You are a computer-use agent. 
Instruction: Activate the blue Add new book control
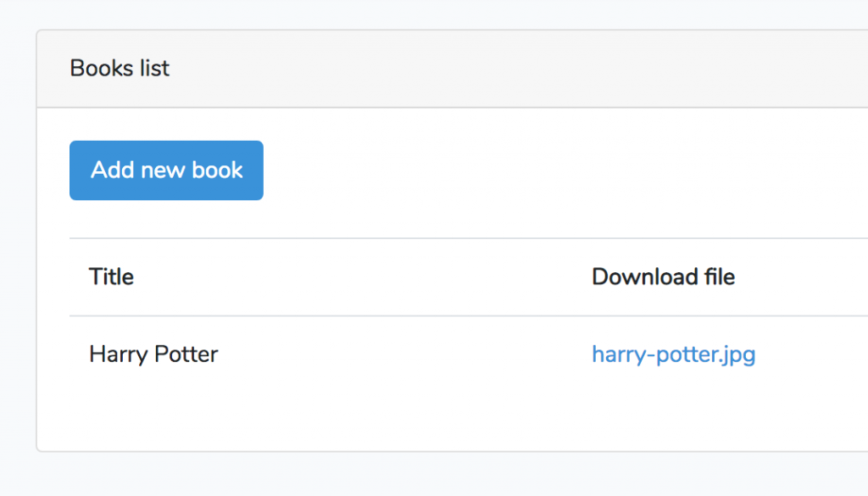(x=165, y=170)
